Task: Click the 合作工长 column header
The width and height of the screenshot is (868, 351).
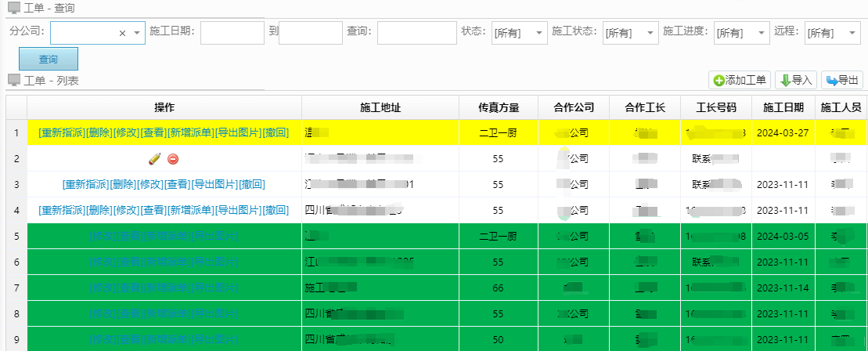Action: (x=645, y=107)
